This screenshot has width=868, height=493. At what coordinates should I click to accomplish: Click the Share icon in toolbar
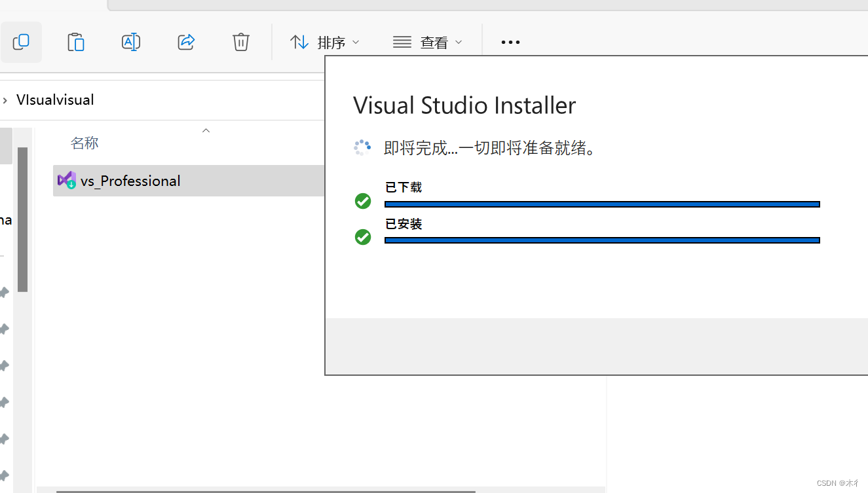click(186, 42)
